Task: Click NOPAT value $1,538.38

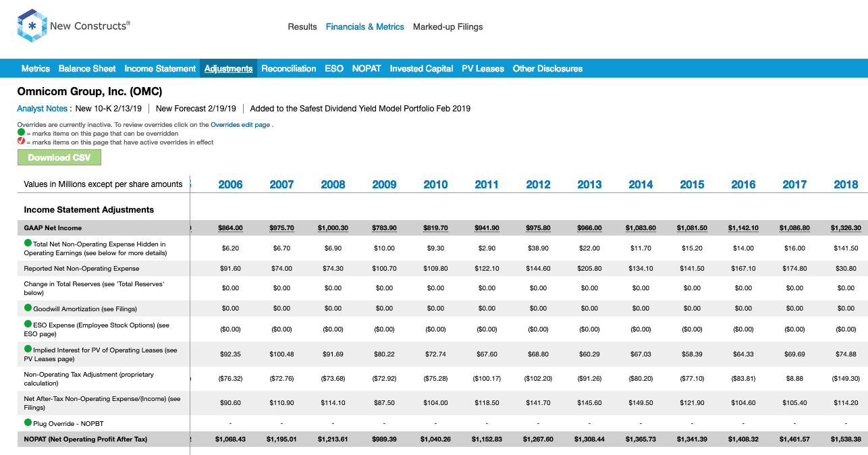Action: click(x=846, y=439)
